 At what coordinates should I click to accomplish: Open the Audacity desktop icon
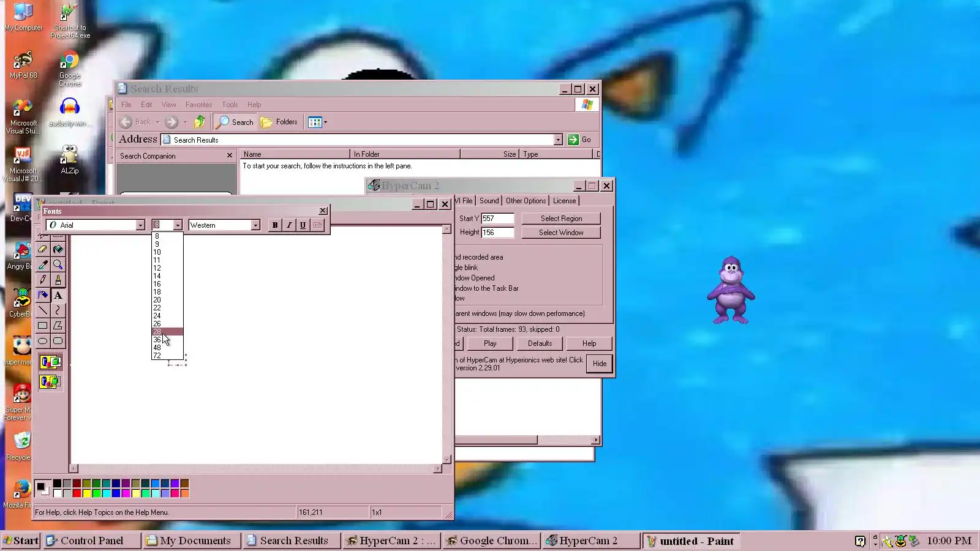[x=70, y=112]
